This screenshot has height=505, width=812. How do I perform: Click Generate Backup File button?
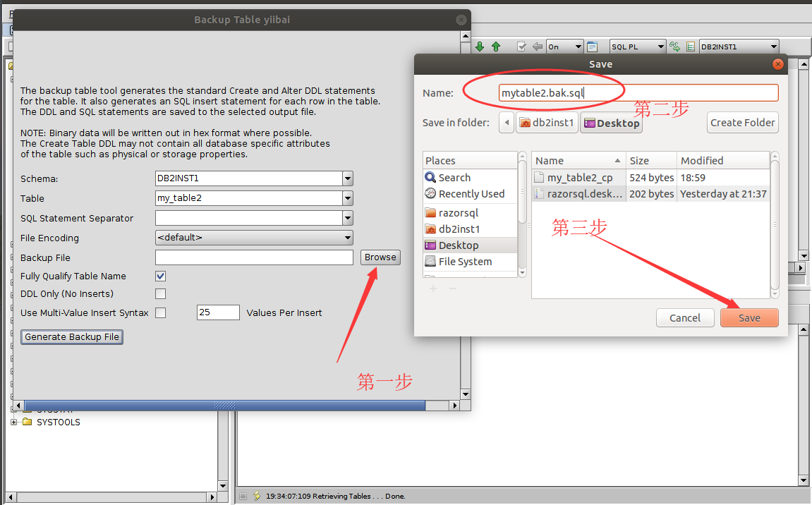(x=72, y=337)
